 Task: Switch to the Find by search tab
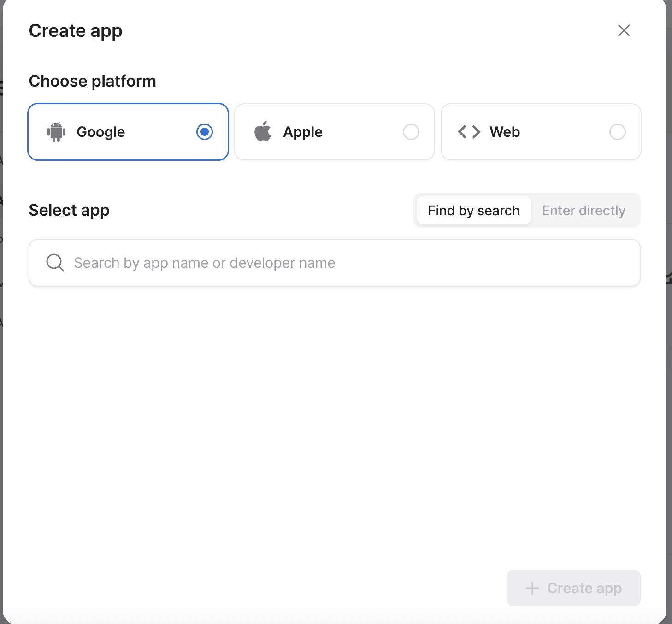point(473,211)
